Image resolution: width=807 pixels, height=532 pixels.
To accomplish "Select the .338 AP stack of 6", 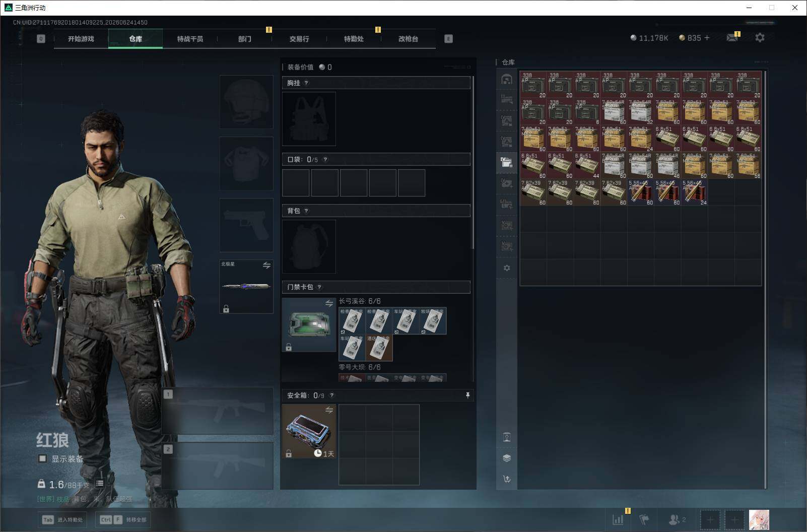I will pos(587,111).
